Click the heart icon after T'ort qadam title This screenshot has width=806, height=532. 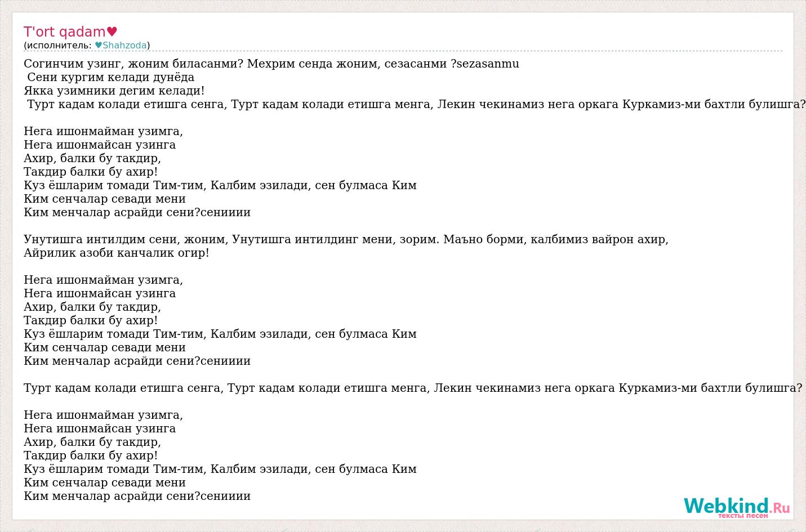tap(112, 32)
